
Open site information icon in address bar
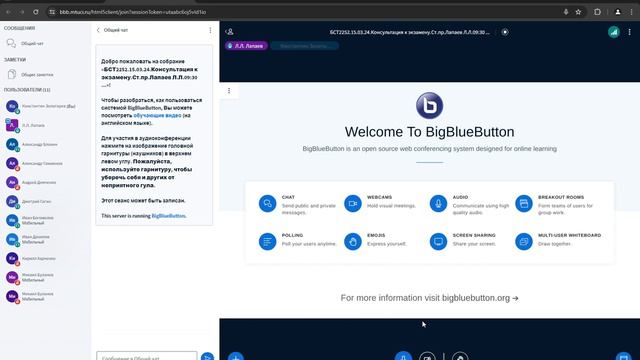(52, 12)
